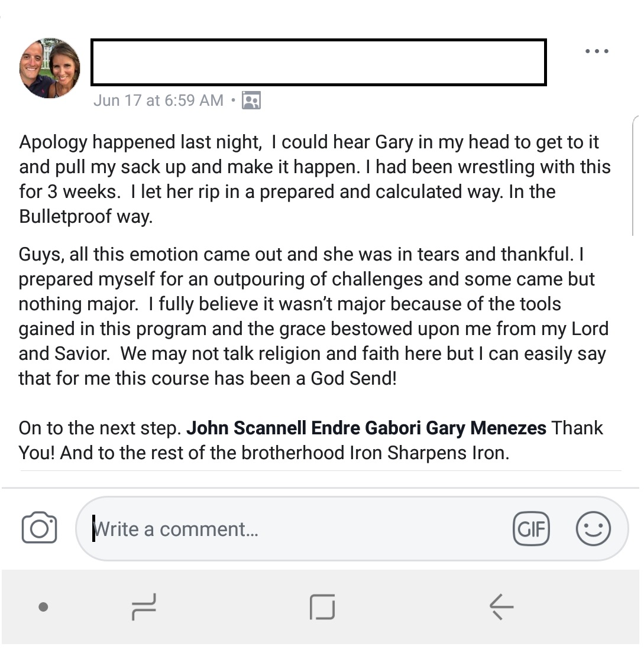The width and height of the screenshot is (644, 653).
Task: Tap the camera icon to attach a photo
Action: 39,528
